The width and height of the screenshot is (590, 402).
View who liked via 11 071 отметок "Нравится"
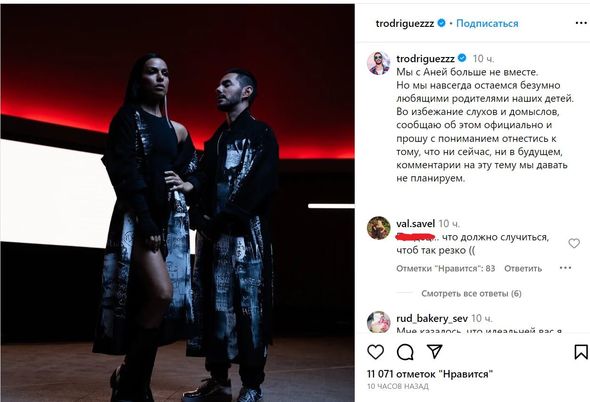[x=430, y=374]
